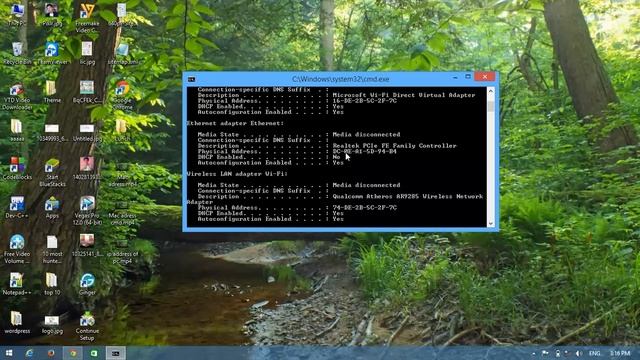Open the taskbar clock

coord(620,353)
